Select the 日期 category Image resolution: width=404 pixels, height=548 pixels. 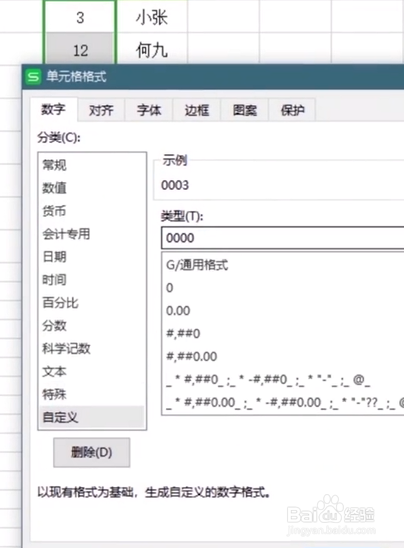pos(92,257)
